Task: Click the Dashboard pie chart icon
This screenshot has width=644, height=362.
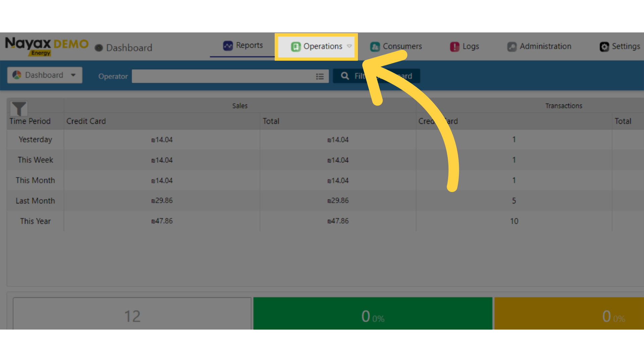Action: tap(17, 75)
